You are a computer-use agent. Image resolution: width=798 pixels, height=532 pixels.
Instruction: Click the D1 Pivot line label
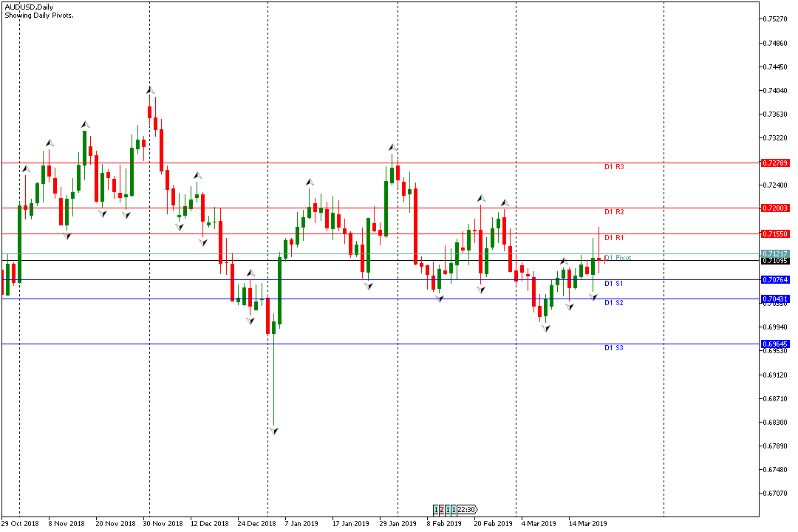click(618, 258)
